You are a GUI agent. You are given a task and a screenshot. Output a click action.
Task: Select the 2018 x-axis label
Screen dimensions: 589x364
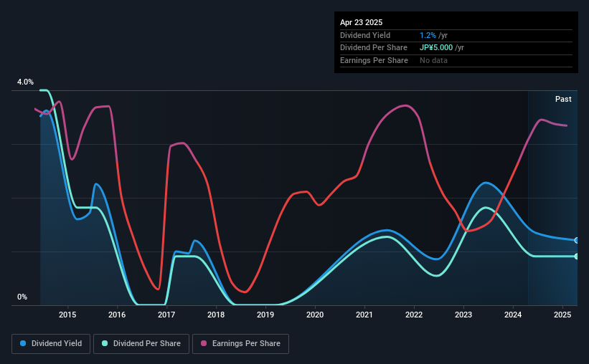pyautogui.click(x=216, y=315)
